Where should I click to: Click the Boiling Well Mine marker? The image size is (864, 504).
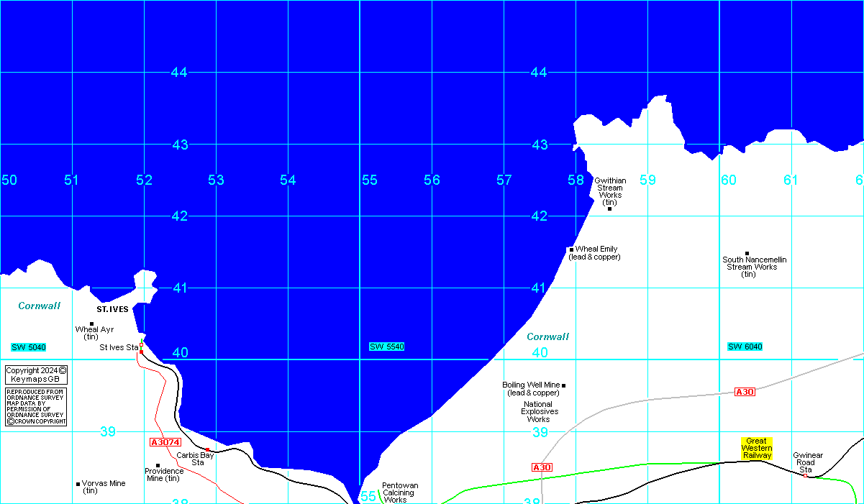(563, 385)
